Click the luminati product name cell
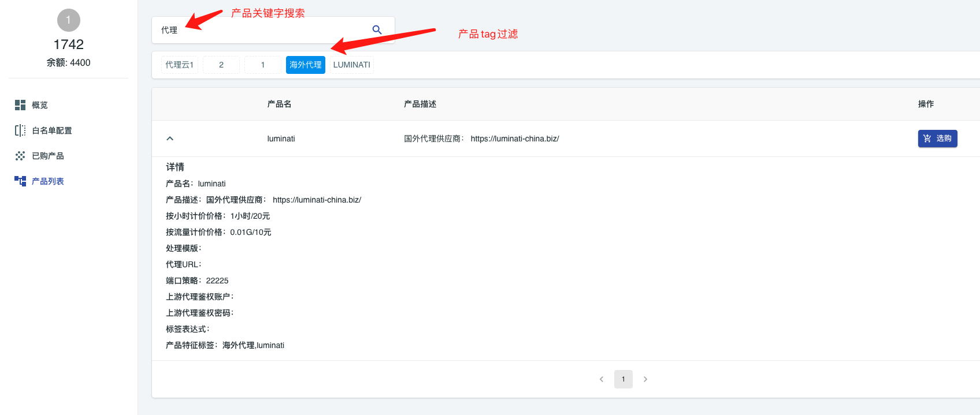 coord(281,139)
